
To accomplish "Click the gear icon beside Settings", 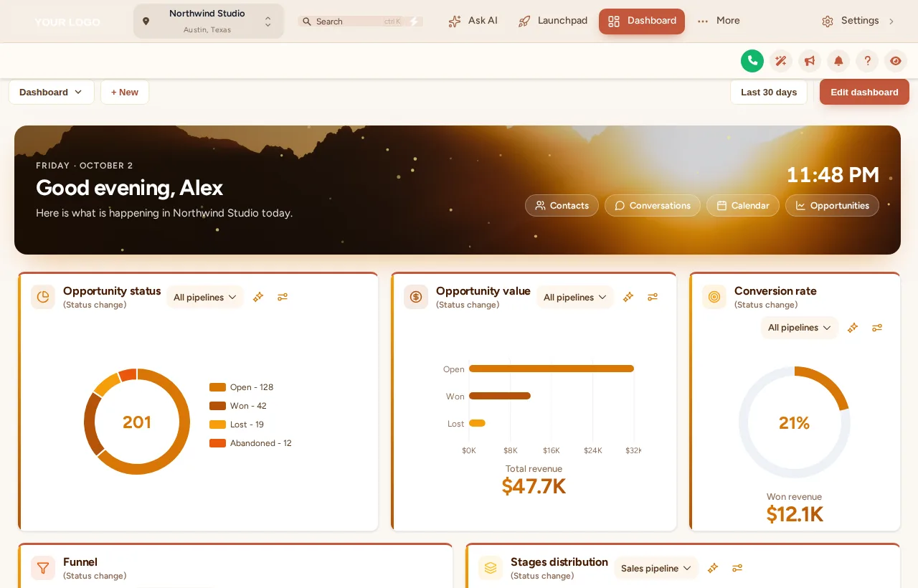I will coord(828,22).
